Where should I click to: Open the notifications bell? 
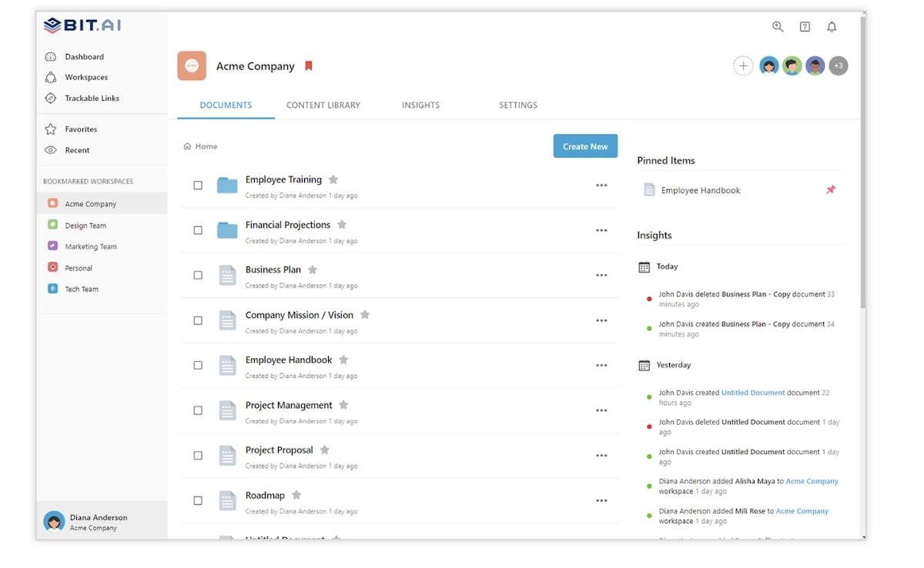[832, 27]
